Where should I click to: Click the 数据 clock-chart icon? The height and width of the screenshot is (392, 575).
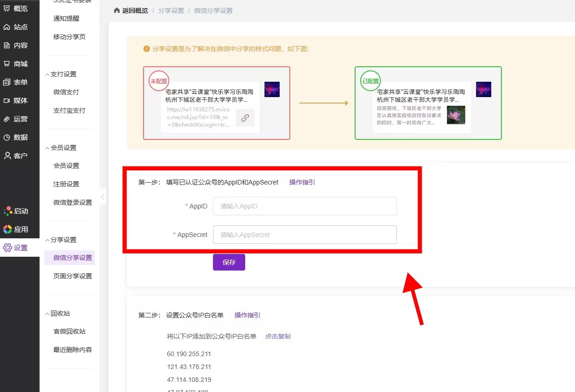[x=7, y=138]
